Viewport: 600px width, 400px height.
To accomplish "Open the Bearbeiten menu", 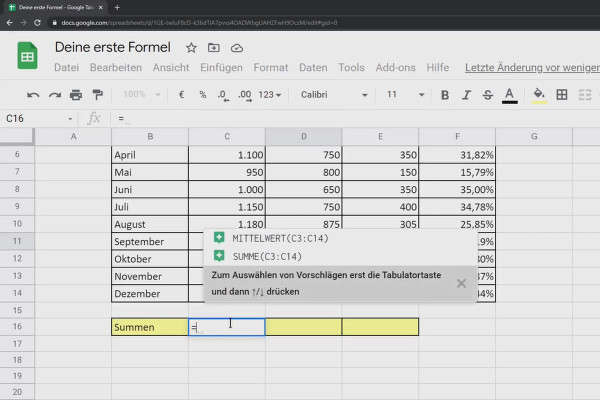I will tap(116, 67).
